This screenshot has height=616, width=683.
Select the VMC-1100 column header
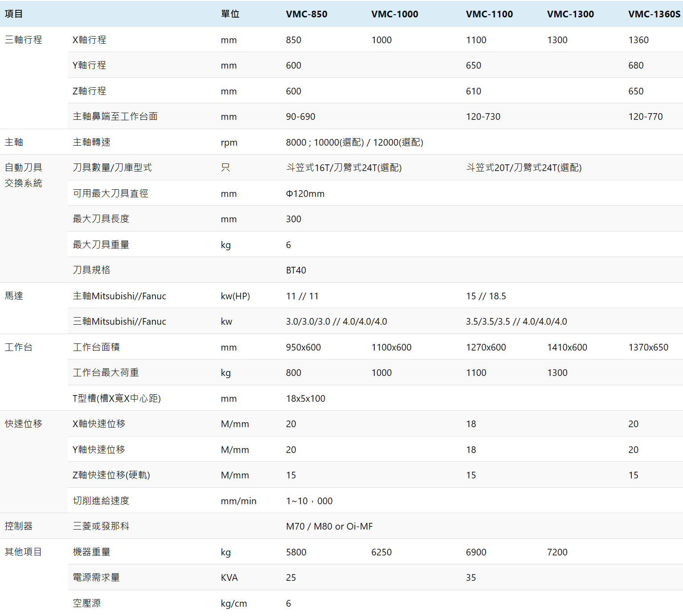coord(489,14)
